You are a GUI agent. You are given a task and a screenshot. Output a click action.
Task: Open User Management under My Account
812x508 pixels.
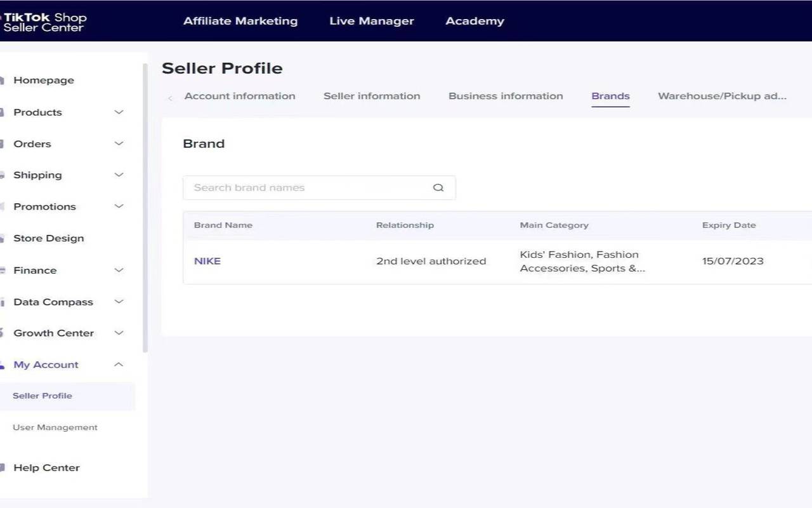[x=55, y=427]
